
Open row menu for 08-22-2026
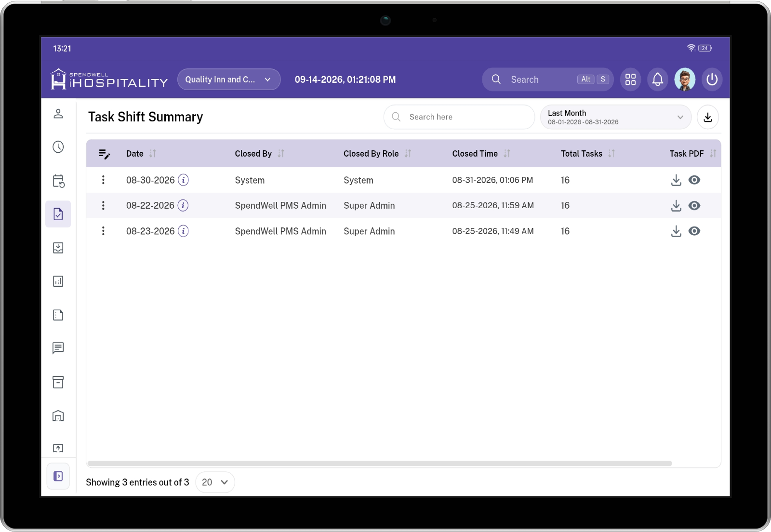[103, 205]
